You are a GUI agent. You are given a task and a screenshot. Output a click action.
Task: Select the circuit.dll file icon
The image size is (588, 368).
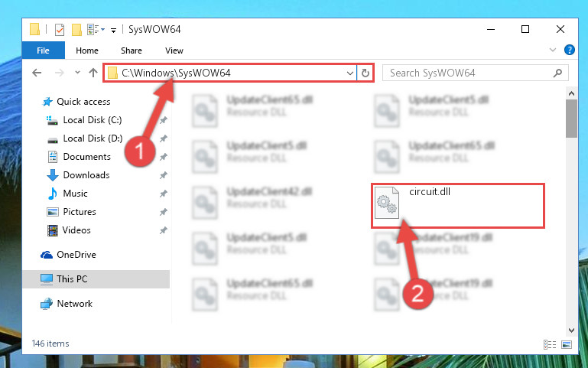(387, 203)
